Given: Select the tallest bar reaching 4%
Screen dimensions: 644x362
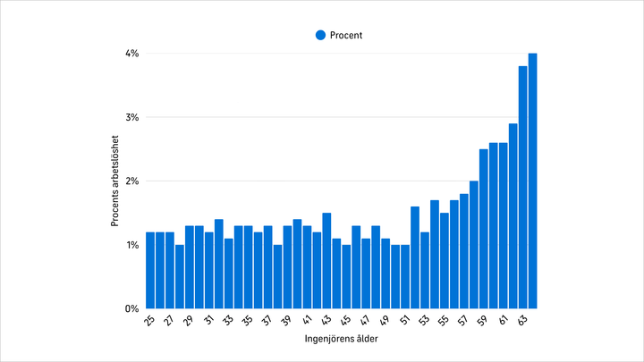Looking at the screenshot, I should click(532, 181).
